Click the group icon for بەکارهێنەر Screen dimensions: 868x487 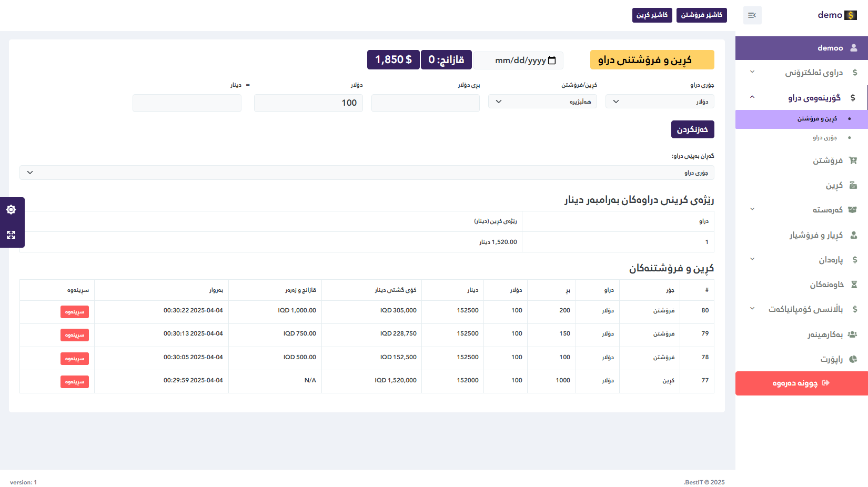[x=852, y=334]
